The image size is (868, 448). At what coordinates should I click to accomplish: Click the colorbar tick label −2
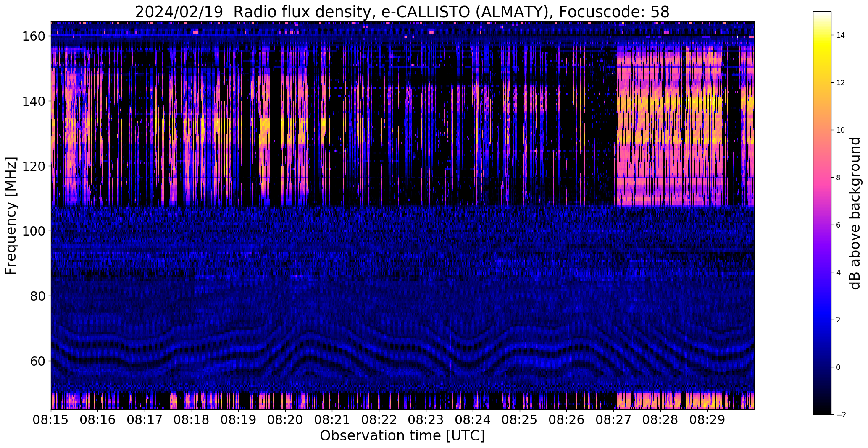coord(841,415)
